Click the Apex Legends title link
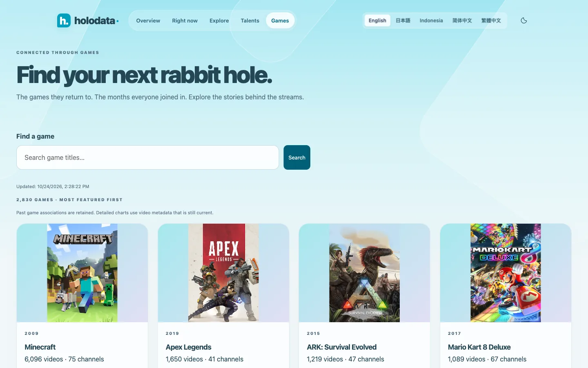Screen dimensions: 588x368 pos(189,347)
